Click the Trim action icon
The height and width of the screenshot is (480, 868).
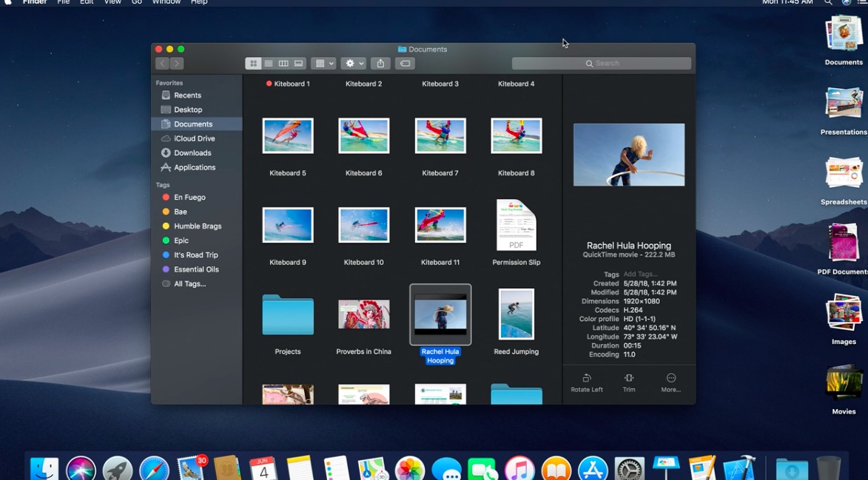click(629, 382)
